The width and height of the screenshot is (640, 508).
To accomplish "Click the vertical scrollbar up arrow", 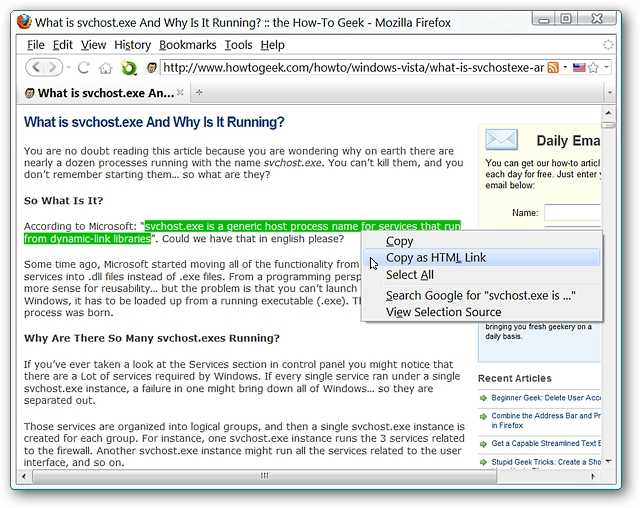I will 608,112.
